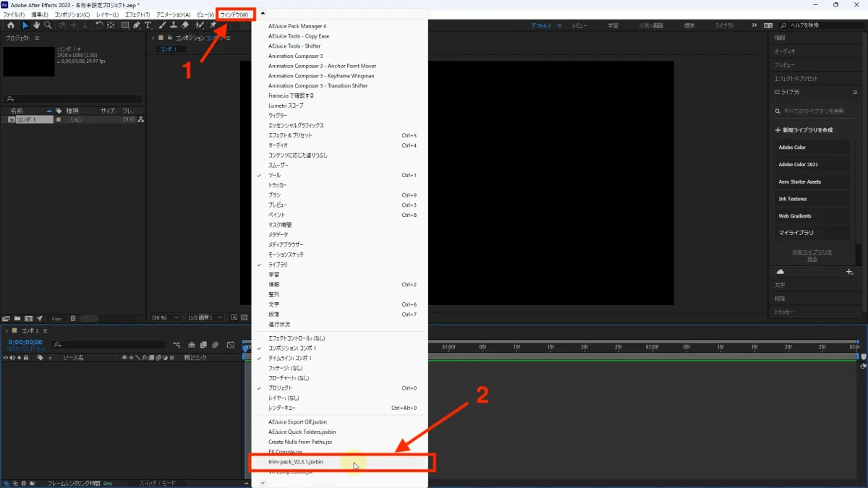
Task: Open the Web Gradients library
Action: point(812,216)
